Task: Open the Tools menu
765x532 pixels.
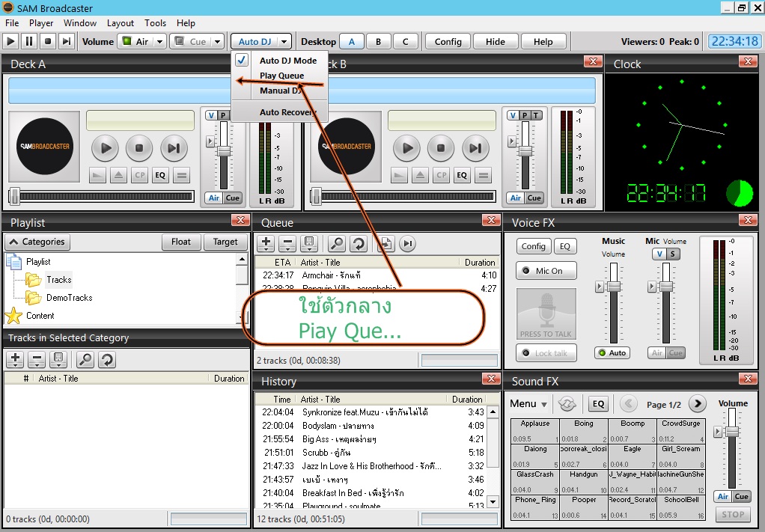Action: click(155, 23)
